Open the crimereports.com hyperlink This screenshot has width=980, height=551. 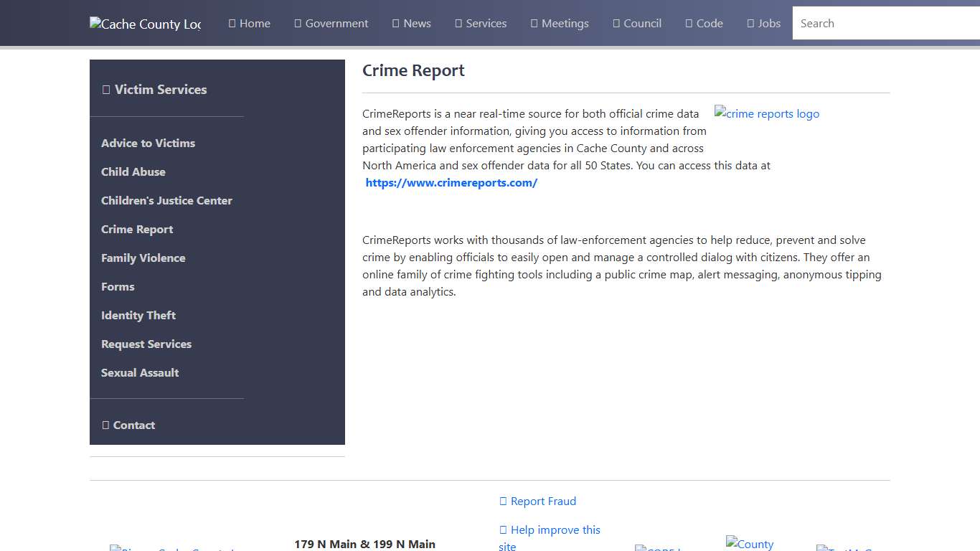pyautogui.click(x=451, y=182)
